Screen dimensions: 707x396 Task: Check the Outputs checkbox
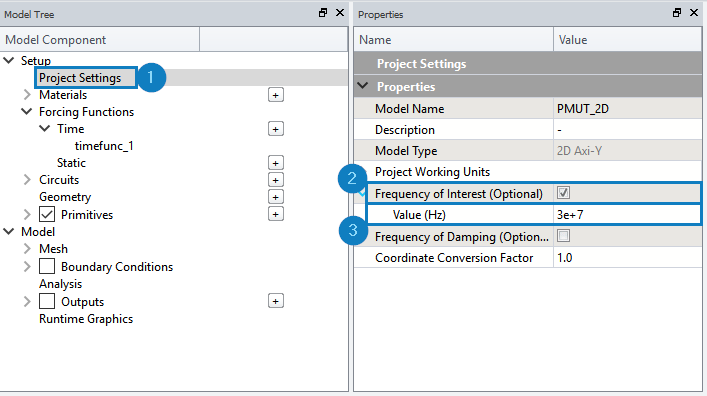click(47, 301)
